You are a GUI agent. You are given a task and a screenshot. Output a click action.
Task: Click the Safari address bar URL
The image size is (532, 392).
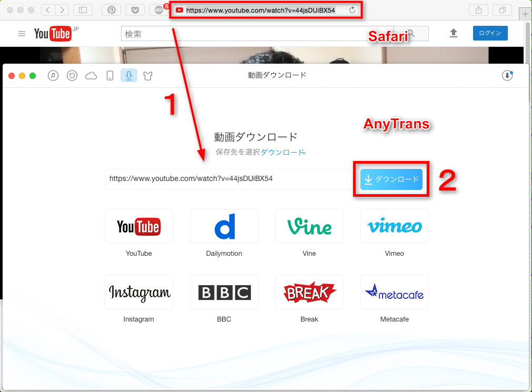[x=260, y=10]
